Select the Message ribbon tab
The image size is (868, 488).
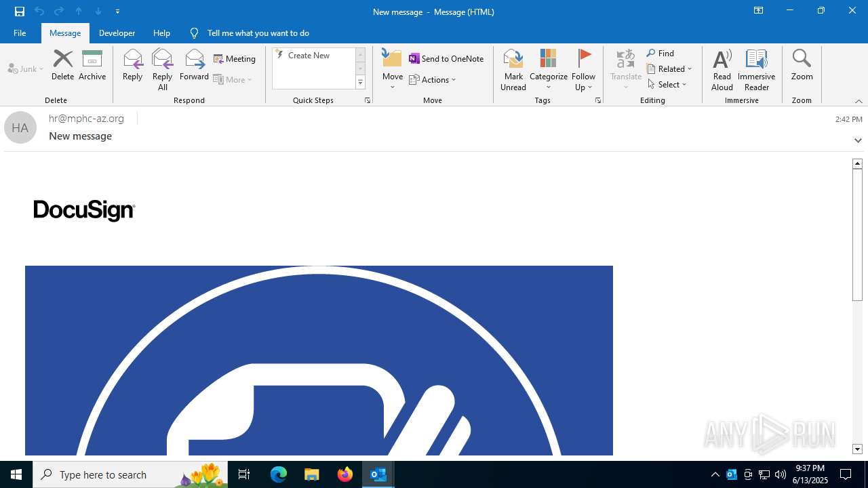pos(65,33)
